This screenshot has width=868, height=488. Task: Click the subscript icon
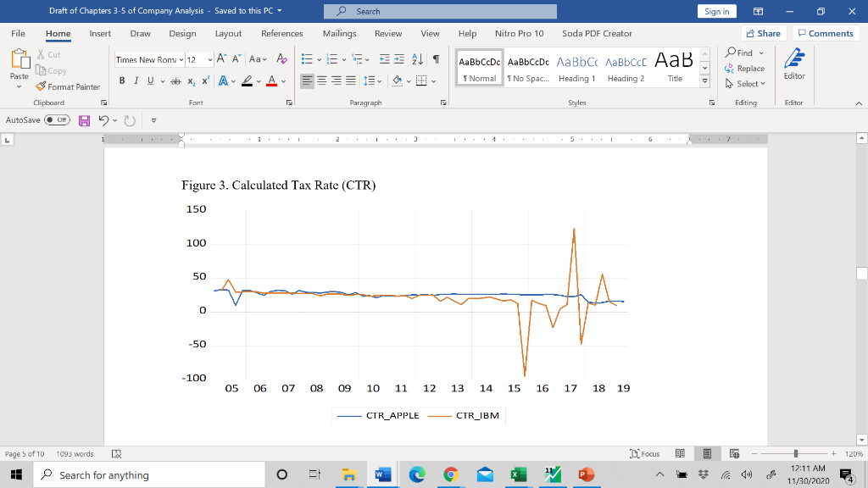(x=191, y=80)
